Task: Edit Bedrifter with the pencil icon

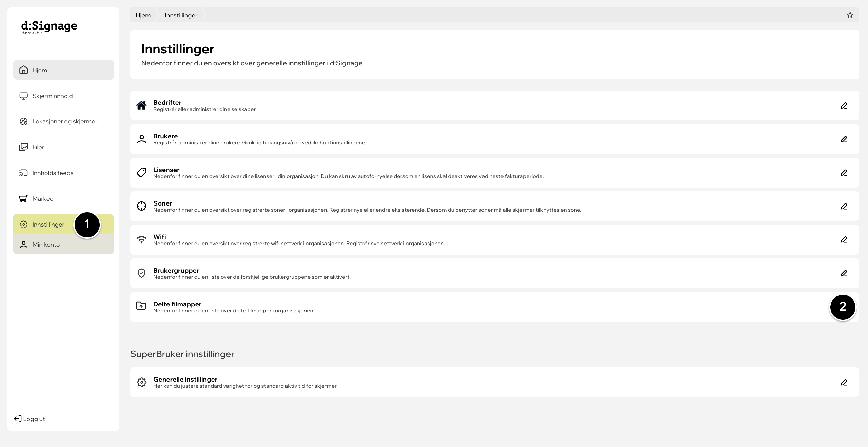Action: 844,106
